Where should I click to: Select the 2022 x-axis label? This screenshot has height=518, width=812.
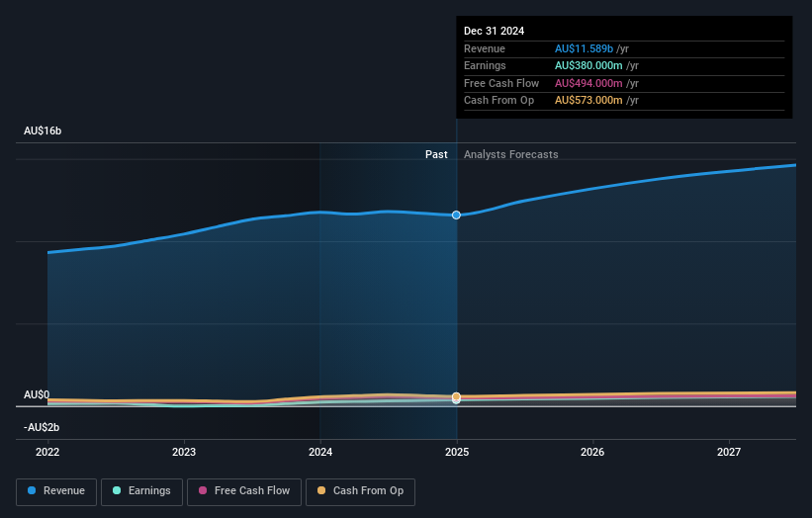pos(47,453)
